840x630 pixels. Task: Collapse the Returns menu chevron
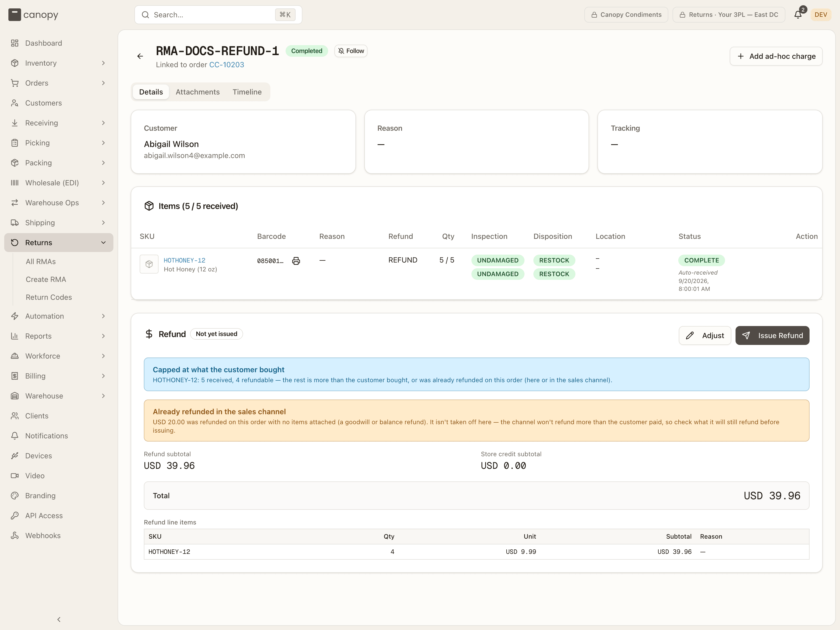coord(103,243)
